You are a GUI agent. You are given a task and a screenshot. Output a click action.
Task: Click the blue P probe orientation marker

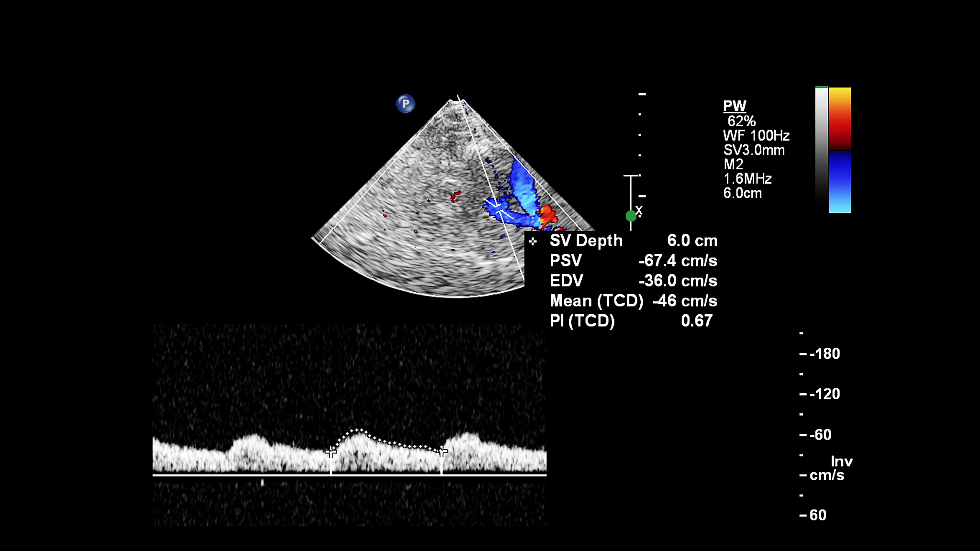pyautogui.click(x=405, y=103)
